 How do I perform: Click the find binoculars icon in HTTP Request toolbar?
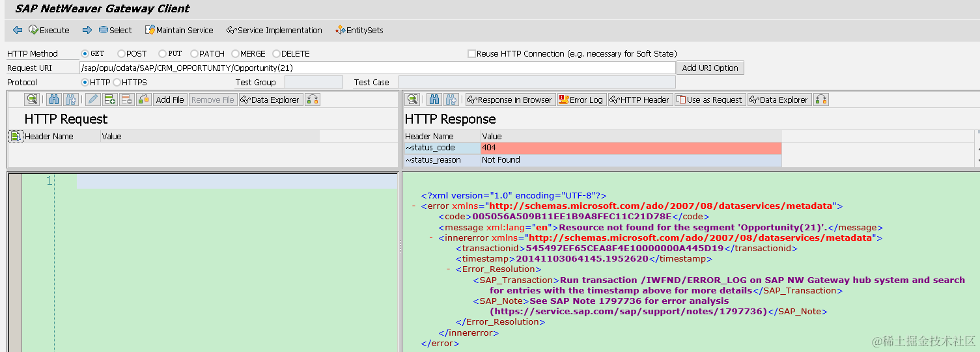(53, 100)
